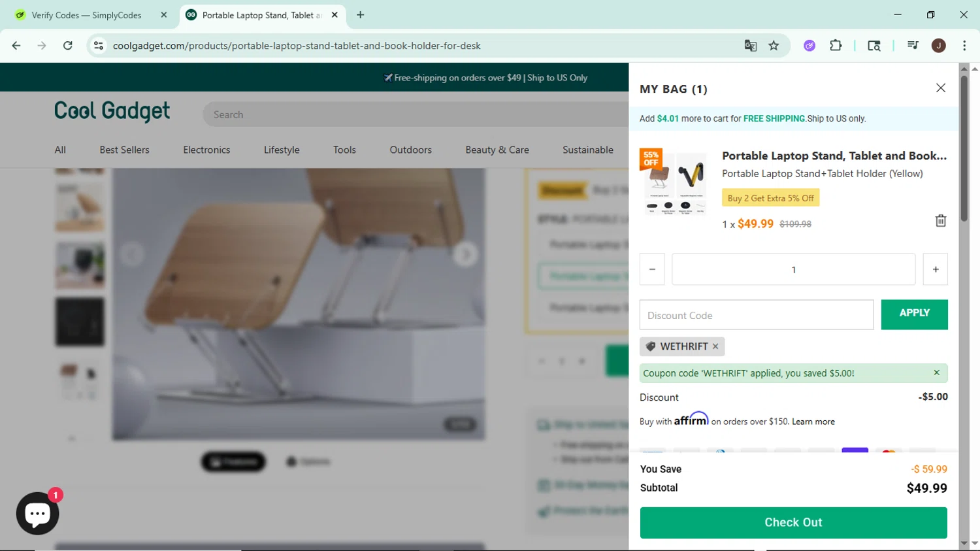
Task: Open the All category menu
Action: coord(60,150)
